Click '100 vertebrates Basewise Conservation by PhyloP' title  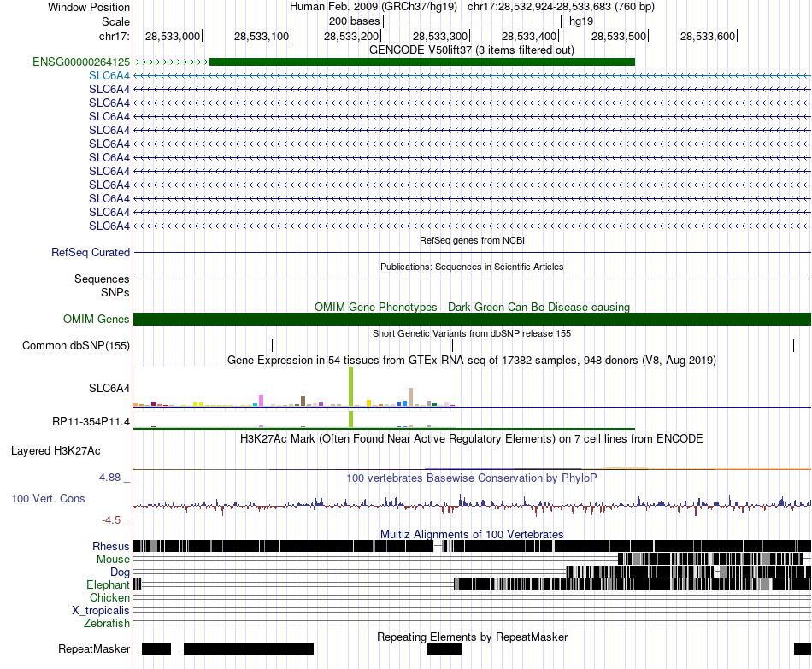[471, 478]
